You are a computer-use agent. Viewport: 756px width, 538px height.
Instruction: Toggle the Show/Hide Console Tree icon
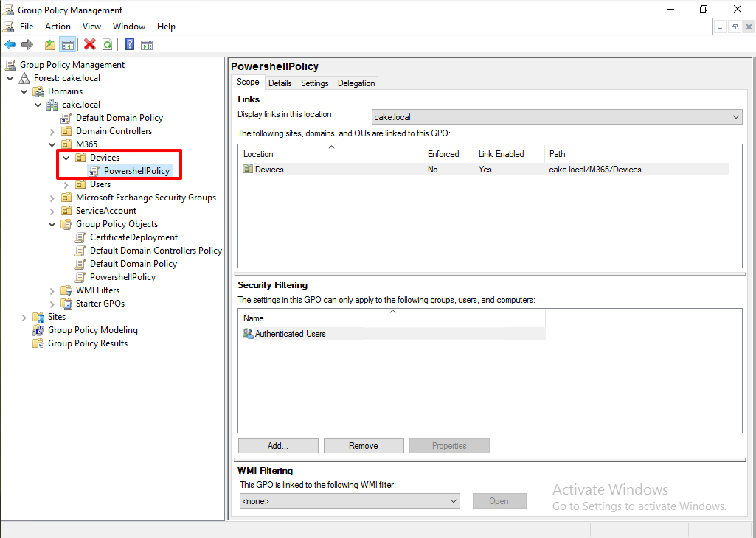[x=68, y=45]
